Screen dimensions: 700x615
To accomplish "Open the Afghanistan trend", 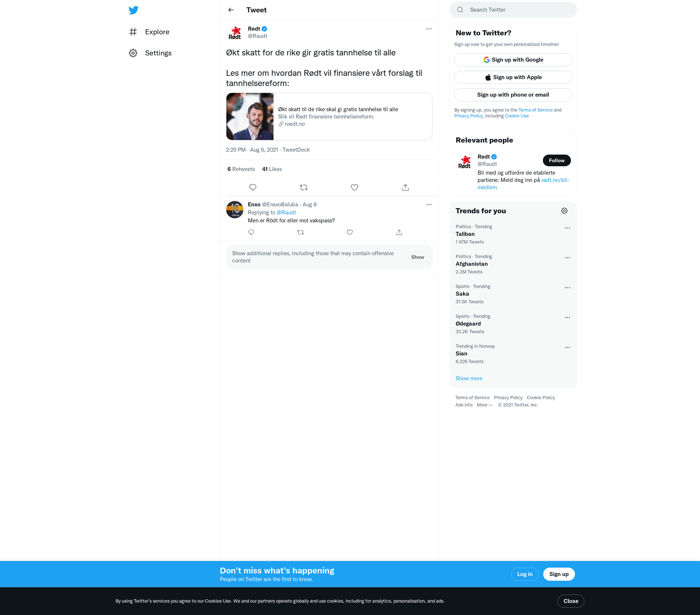I will point(513,264).
